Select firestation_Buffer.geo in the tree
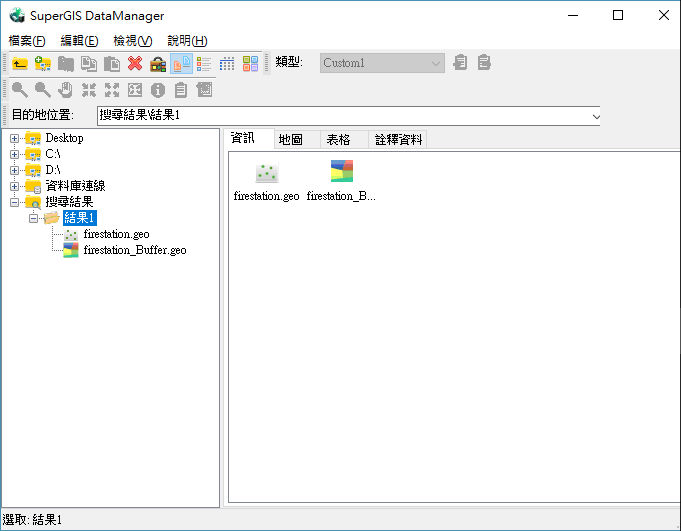681x531 pixels. click(x=135, y=250)
